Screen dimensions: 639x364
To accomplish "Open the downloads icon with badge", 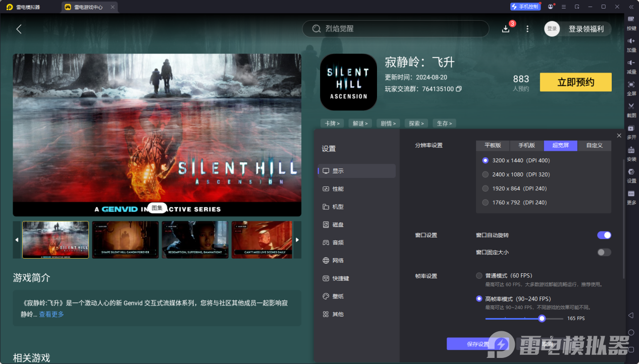I will pos(506,29).
